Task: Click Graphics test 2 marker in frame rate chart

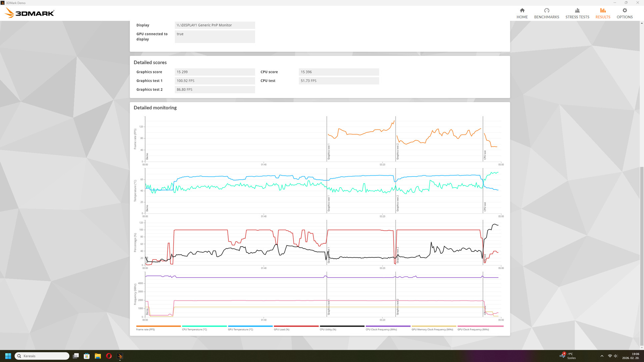Action: (398, 152)
